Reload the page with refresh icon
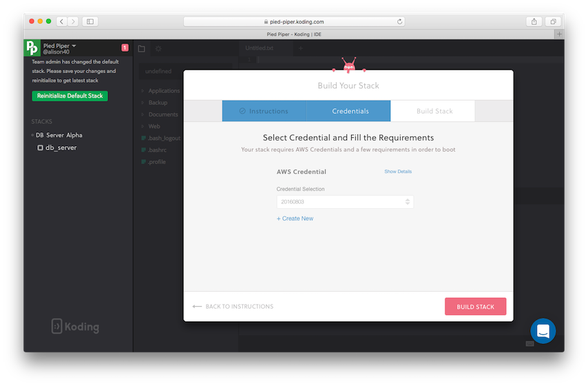Viewport: 588px width, 386px height. coord(399,21)
